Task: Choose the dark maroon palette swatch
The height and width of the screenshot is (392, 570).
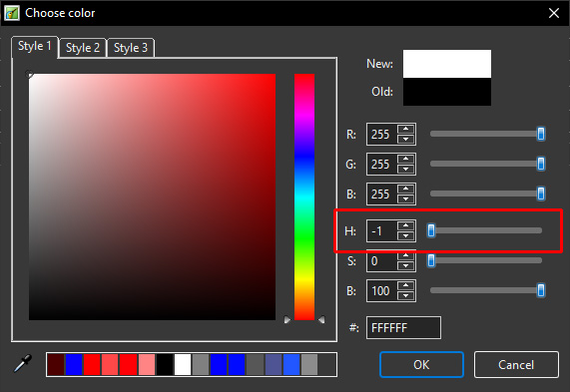Action: click(x=56, y=364)
